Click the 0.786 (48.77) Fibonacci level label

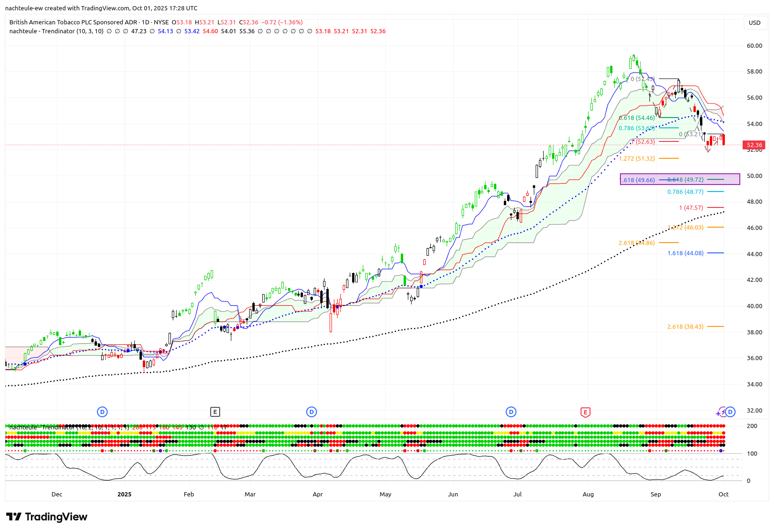[685, 192]
